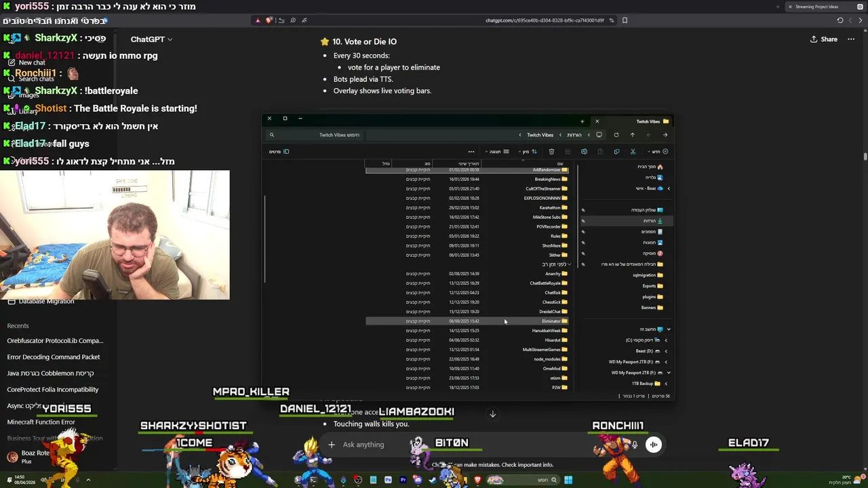Open the three-dots See more menu in Explorer
This screenshot has width=868, height=488.
coord(471,151)
